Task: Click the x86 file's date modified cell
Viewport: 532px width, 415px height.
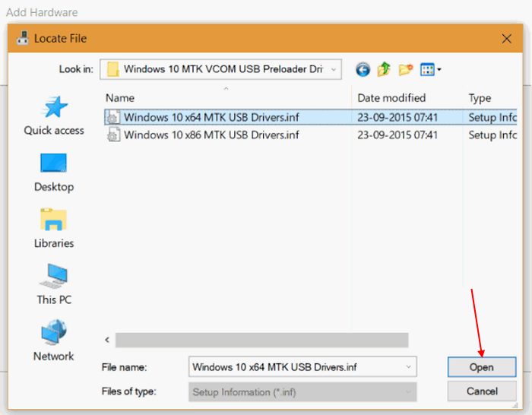Action: point(397,135)
